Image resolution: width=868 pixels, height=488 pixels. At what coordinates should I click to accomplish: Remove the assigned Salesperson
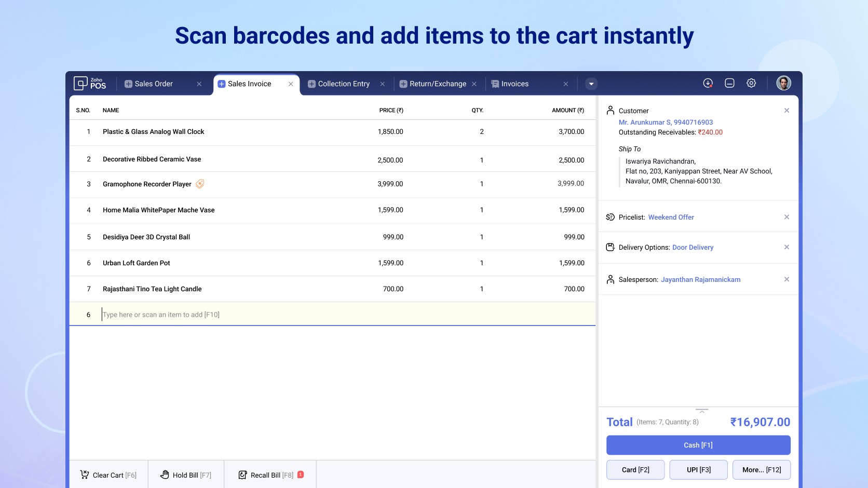[786, 279]
